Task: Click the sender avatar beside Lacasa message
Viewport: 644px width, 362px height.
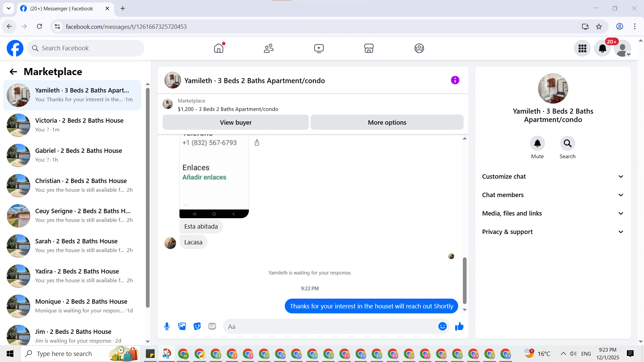Action: pos(170,243)
